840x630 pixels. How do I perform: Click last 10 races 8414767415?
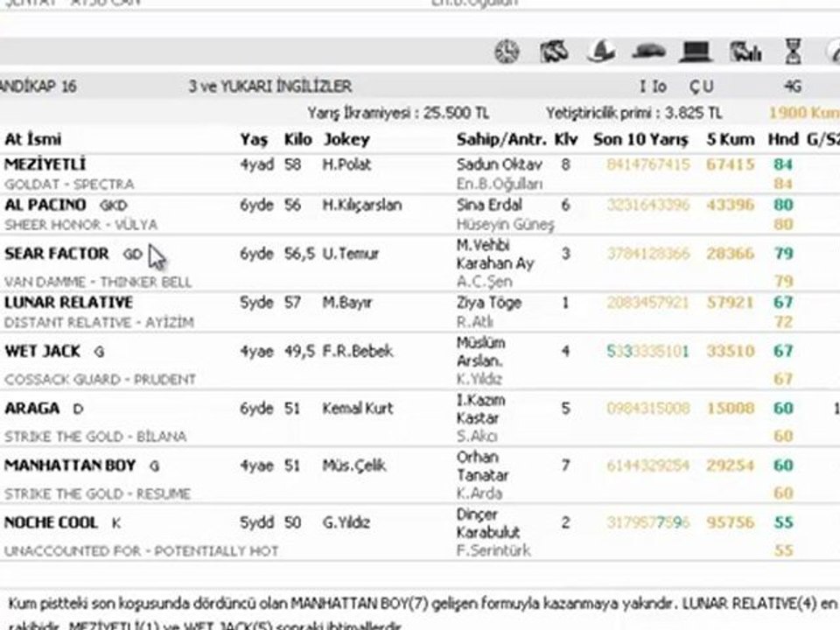(647, 164)
